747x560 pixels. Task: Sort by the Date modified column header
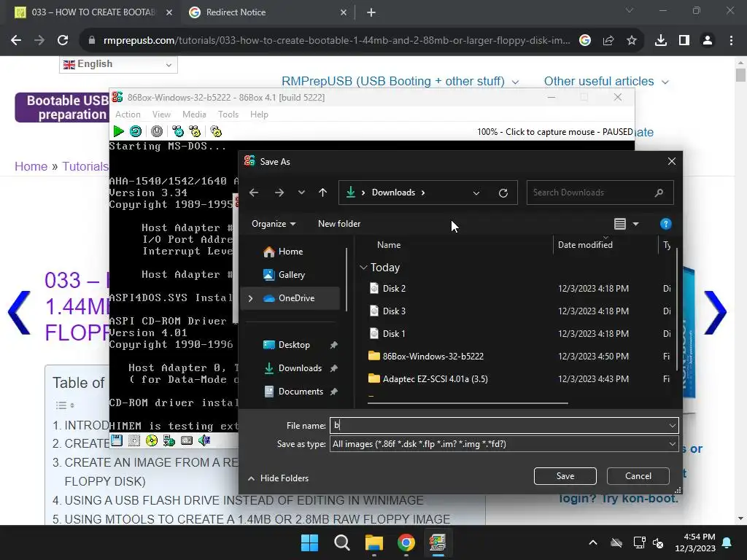585,245
